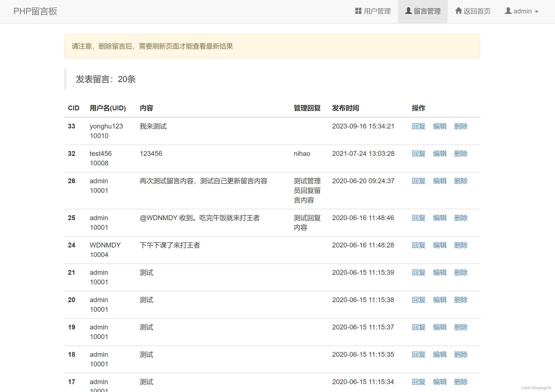Expand the admin dropdown caret
The image size is (555, 392).
536,12
